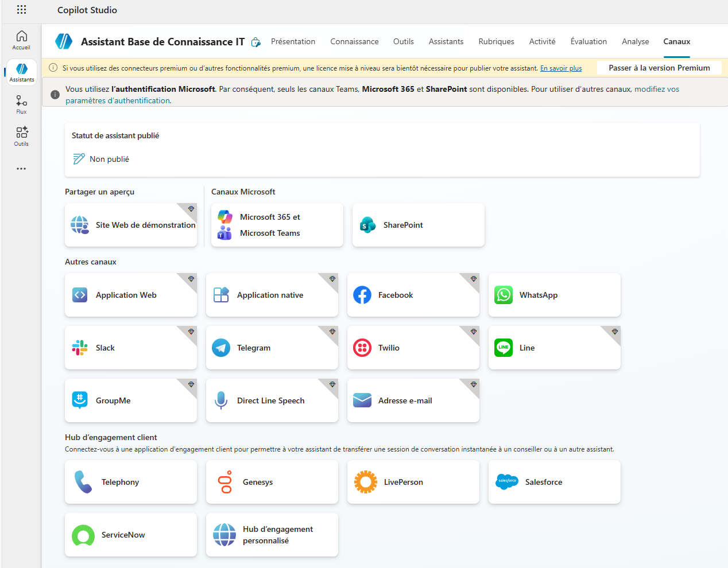
Task: Select the WhatsApp channel icon
Action: [504, 295]
